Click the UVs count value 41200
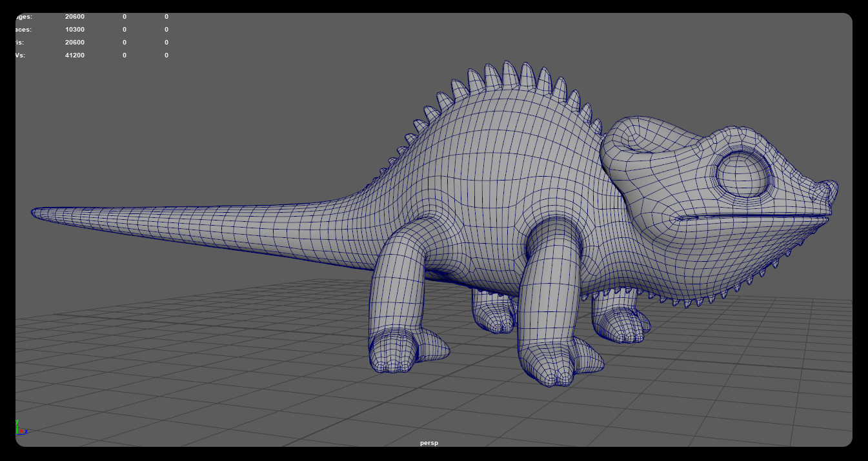The width and height of the screenshot is (868, 461). click(x=74, y=55)
